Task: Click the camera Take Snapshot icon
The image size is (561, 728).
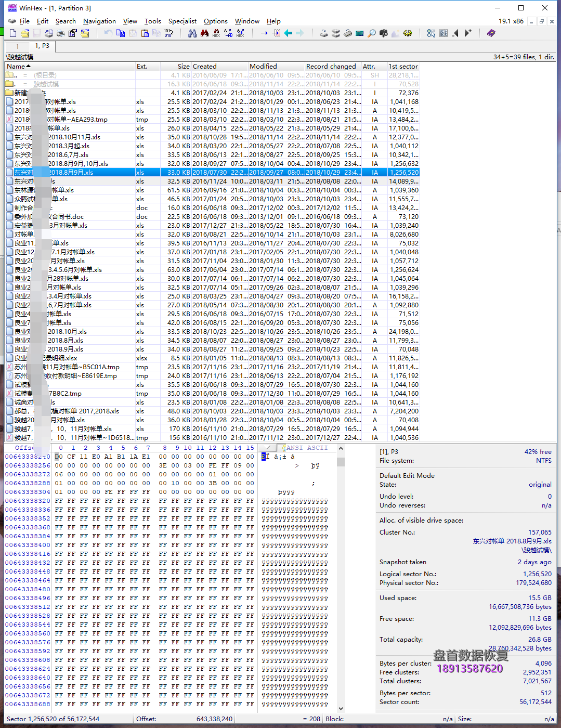Action: (384, 33)
